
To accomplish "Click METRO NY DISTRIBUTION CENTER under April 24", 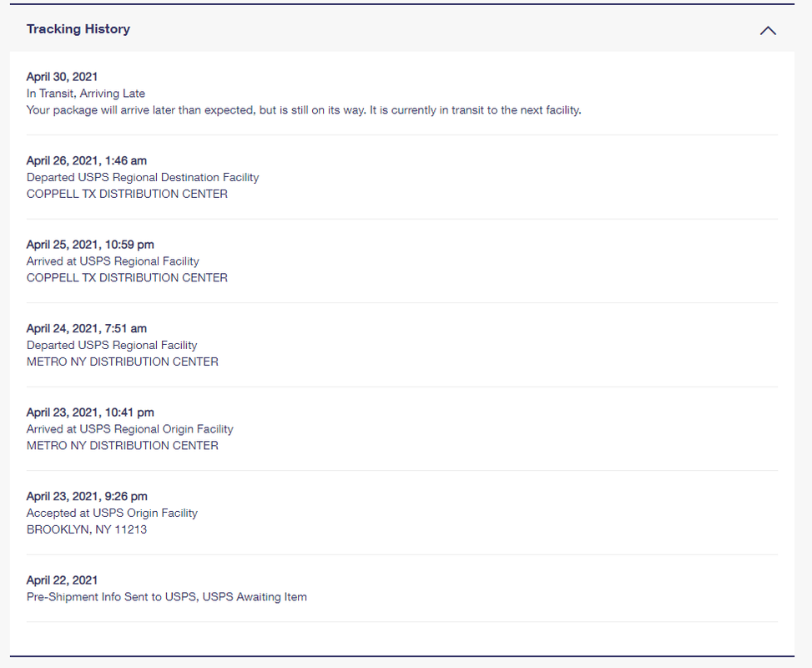I will [122, 362].
